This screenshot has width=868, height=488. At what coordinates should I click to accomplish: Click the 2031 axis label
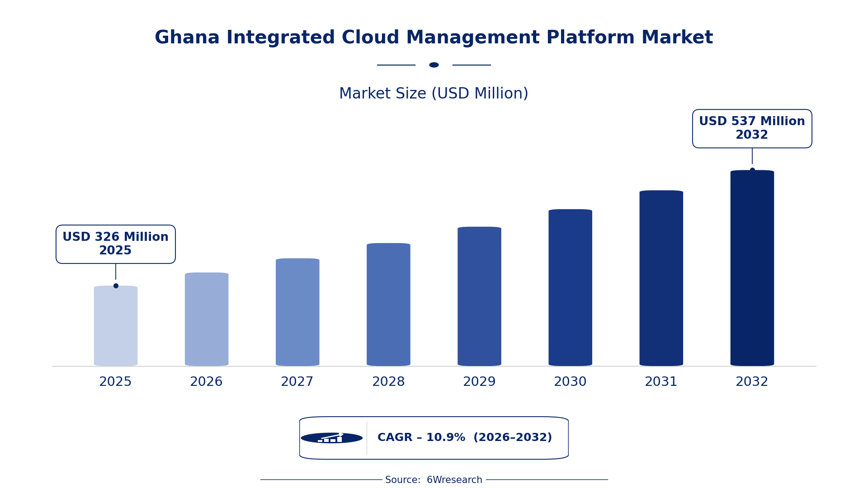(661, 382)
